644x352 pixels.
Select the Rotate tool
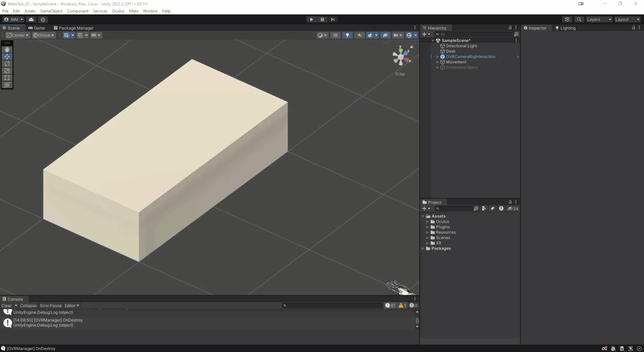[x=7, y=64]
